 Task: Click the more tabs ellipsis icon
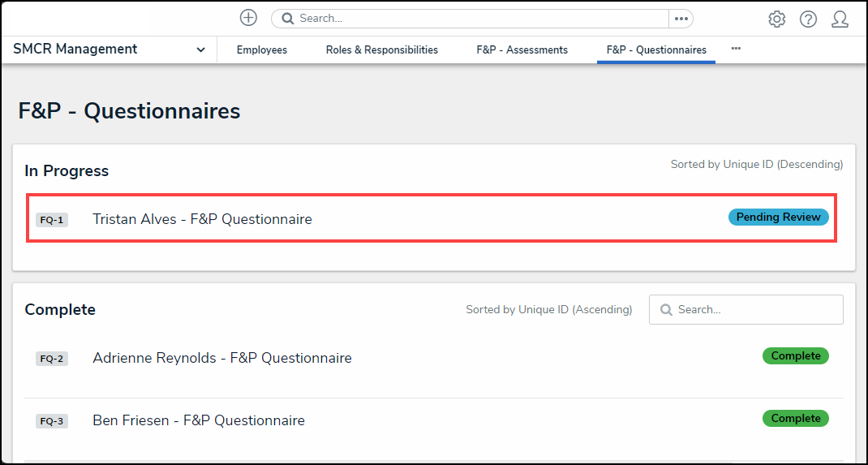736,49
